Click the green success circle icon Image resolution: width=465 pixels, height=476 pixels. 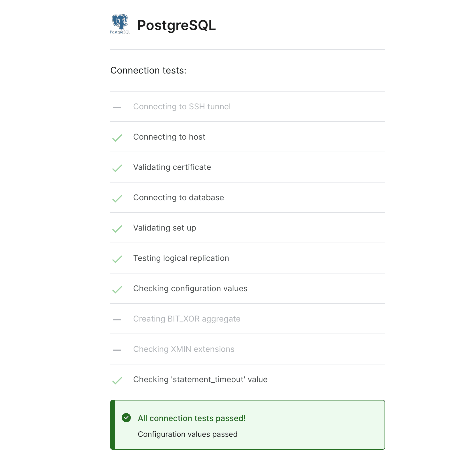point(126,418)
